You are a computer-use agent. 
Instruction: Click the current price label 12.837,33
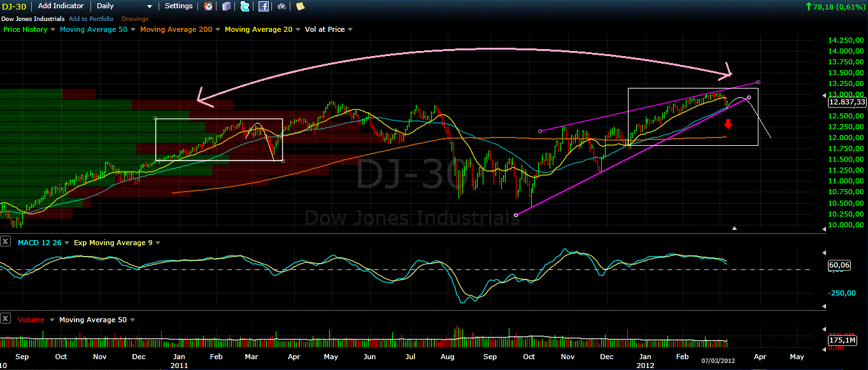tap(848, 102)
